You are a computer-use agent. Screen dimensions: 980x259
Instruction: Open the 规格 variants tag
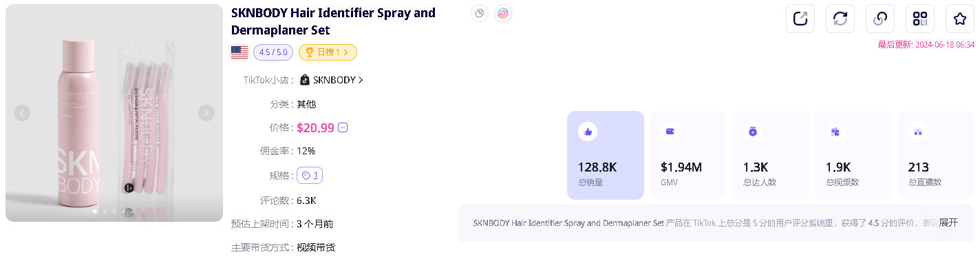310,176
